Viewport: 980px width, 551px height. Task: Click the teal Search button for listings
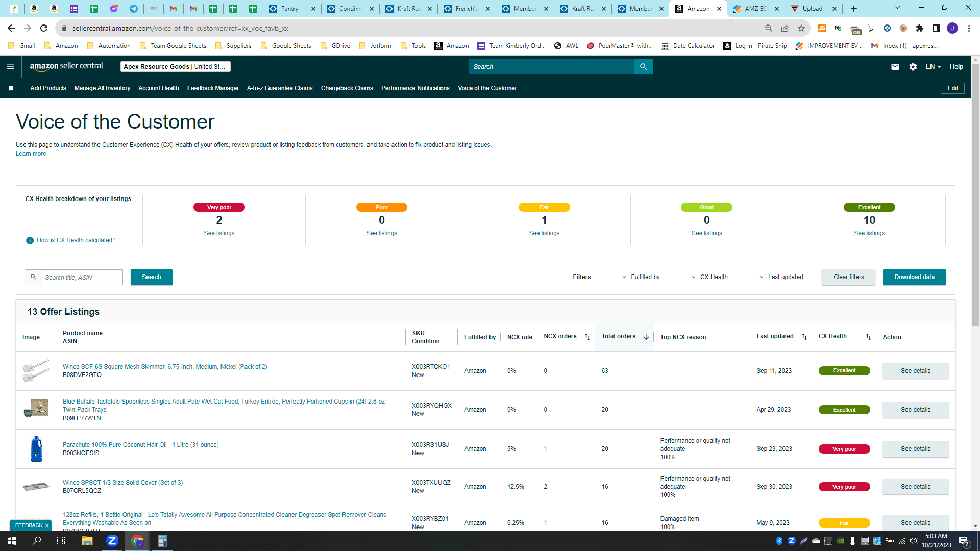(x=152, y=277)
